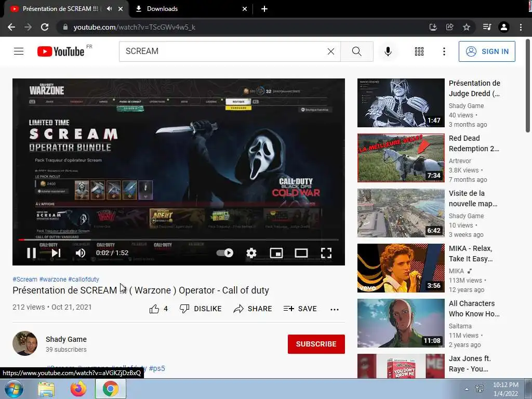Open the Chrome profile avatar
Screen dimensions: 532x399
click(504, 27)
